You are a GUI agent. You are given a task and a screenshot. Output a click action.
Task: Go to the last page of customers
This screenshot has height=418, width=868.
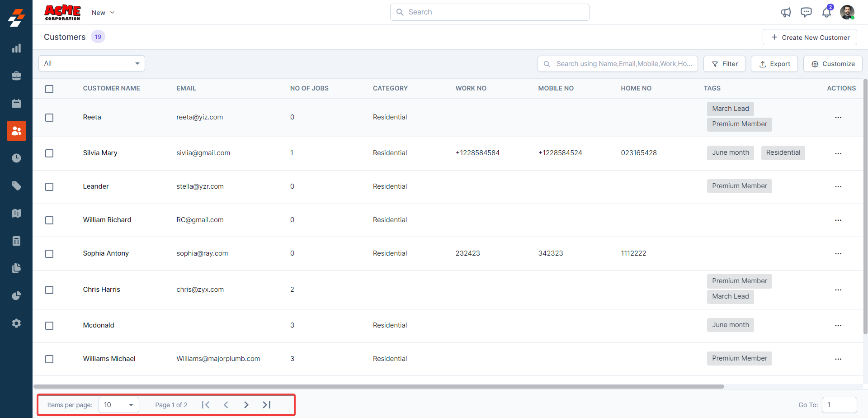[x=267, y=405]
